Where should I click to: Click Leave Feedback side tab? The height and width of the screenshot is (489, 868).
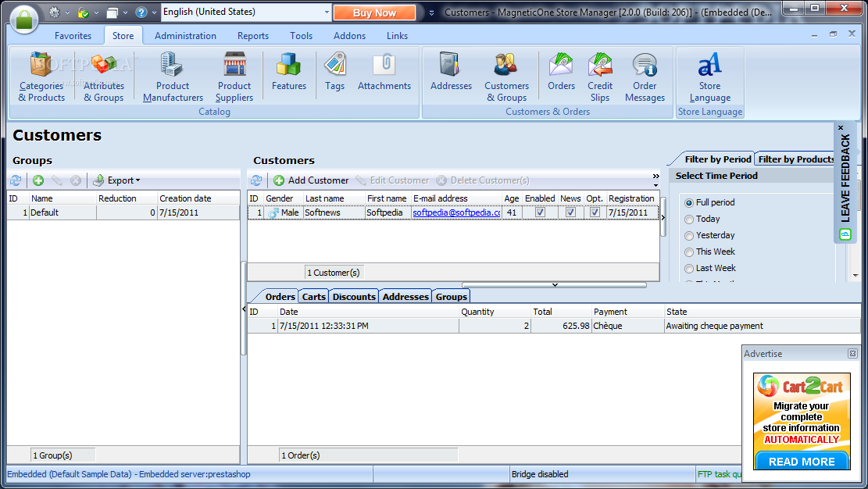click(x=845, y=183)
